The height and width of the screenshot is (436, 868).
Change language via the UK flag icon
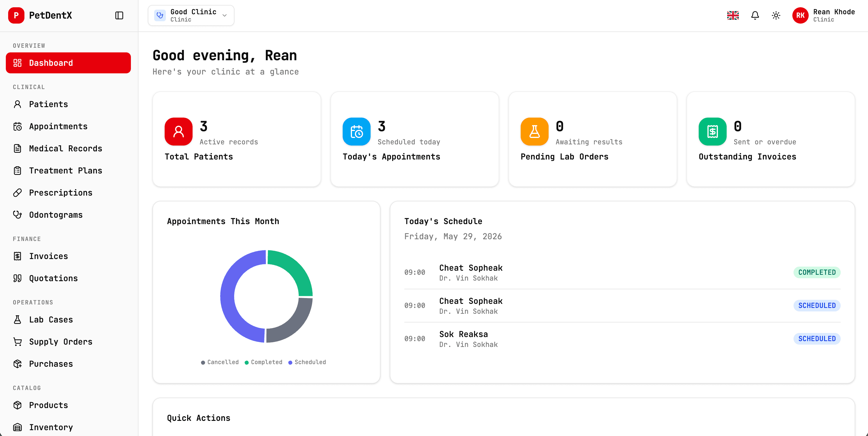coord(733,15)
